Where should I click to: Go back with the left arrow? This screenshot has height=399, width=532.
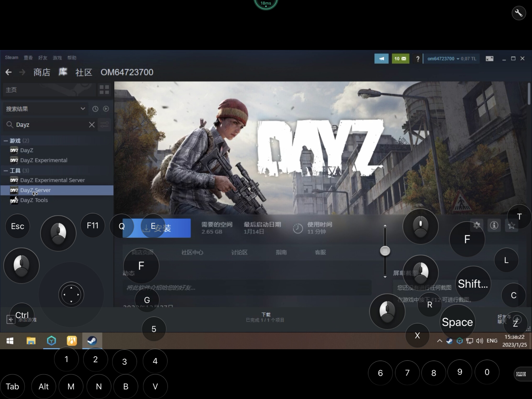[x=8, y=72]
